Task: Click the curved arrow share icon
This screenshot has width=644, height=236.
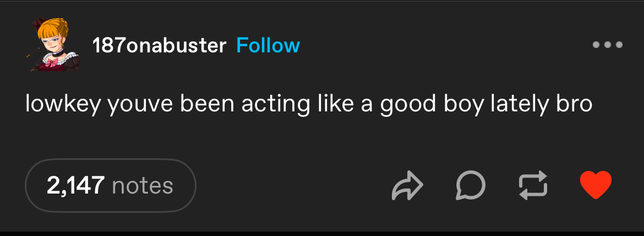Action: click(x=407, y=185)
